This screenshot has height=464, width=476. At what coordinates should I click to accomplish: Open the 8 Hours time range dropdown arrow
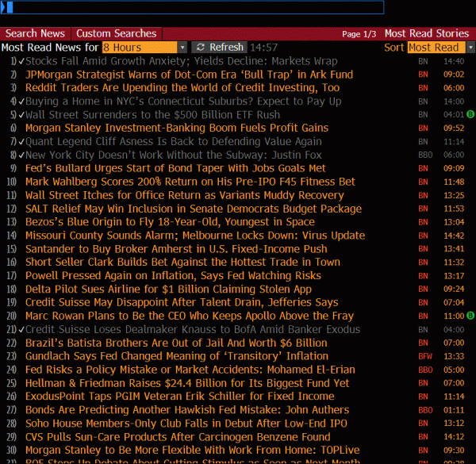(x=182, y=48)
